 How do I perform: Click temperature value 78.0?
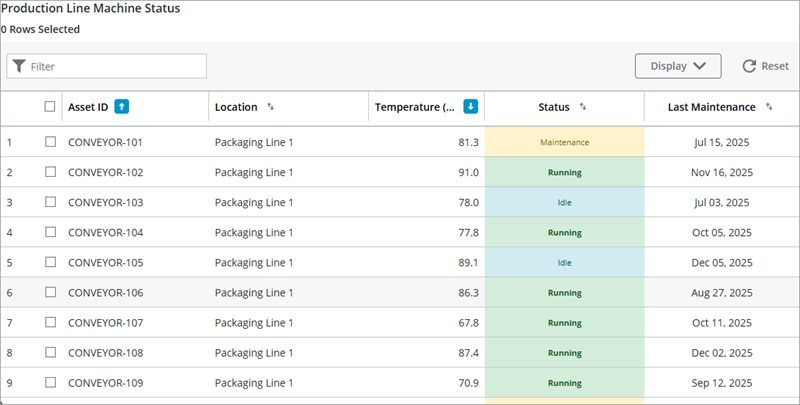(468, 202)
